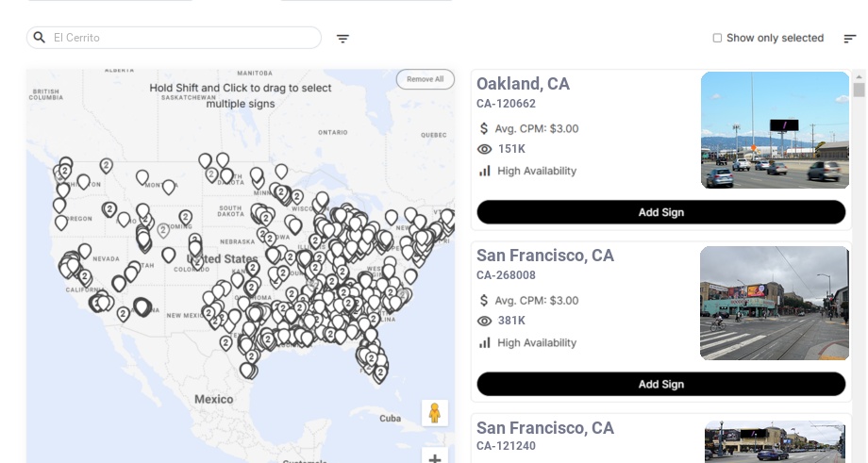Click the map zoom in plus button
The width and height of the screenshot is (868, 463).
[435, 457]
